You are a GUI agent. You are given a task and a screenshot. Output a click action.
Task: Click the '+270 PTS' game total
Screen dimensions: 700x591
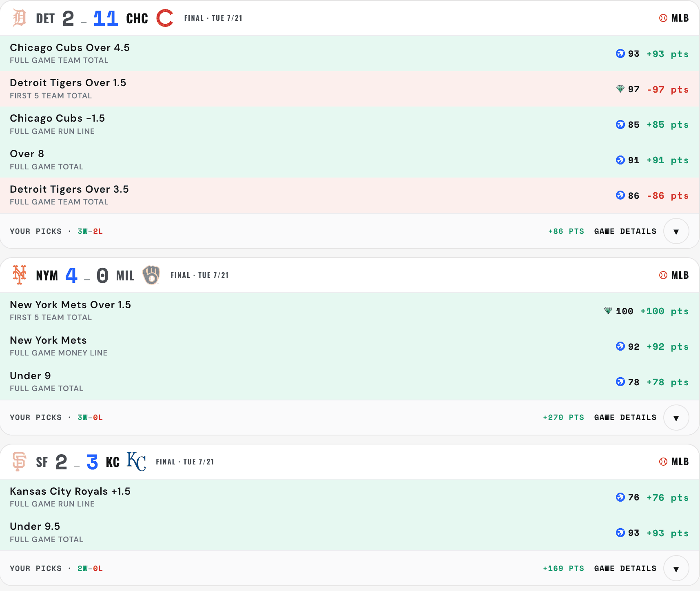point(564,418)
